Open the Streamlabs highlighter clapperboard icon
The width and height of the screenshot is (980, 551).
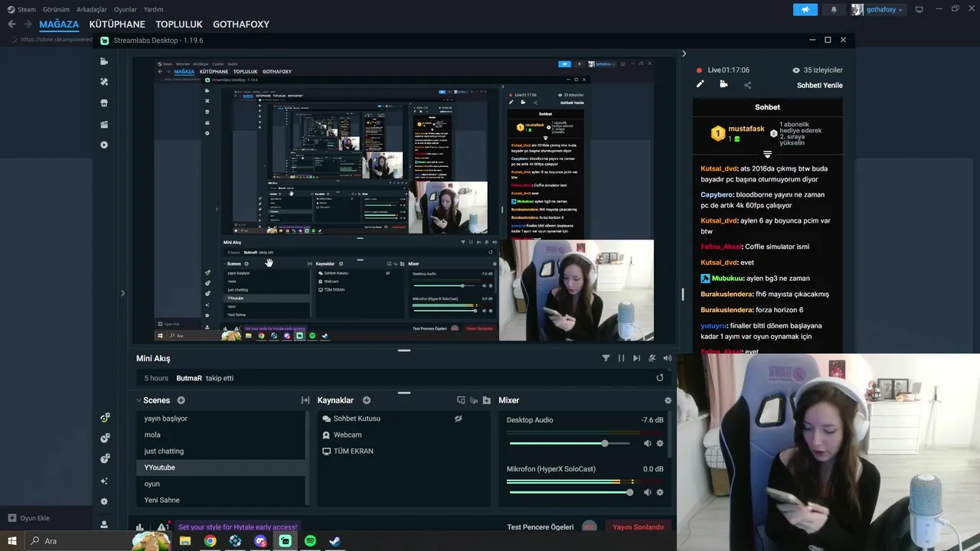pyautogui.click(x=104, y=124)
